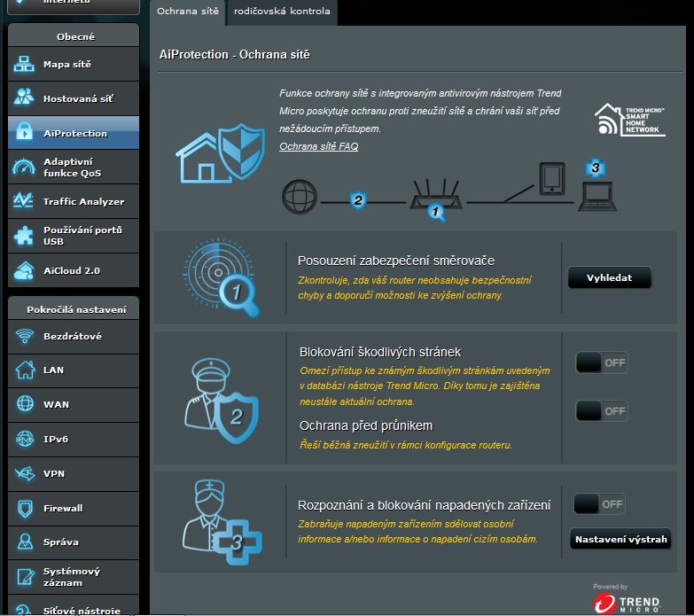This screenshot has width=694, height=616.
Task: Click the AiCloud 2.0 cloud icon
Action: point(24,269)
